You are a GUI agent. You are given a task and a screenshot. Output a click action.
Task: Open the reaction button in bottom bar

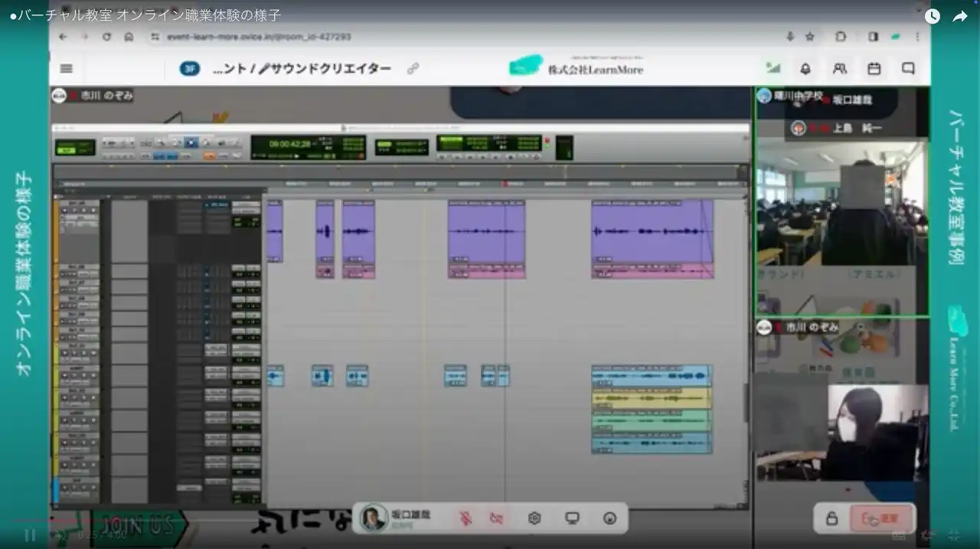609,518
